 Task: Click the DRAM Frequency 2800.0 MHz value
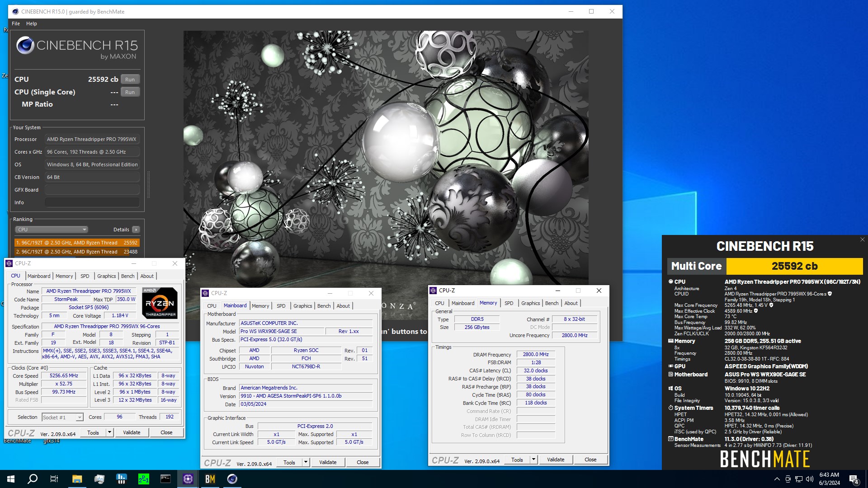point(536,355)
